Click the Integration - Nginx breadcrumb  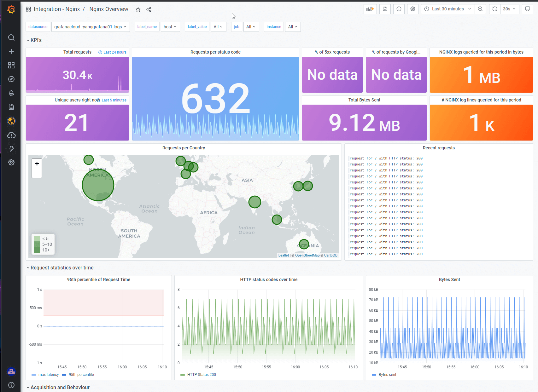(57, 9)
